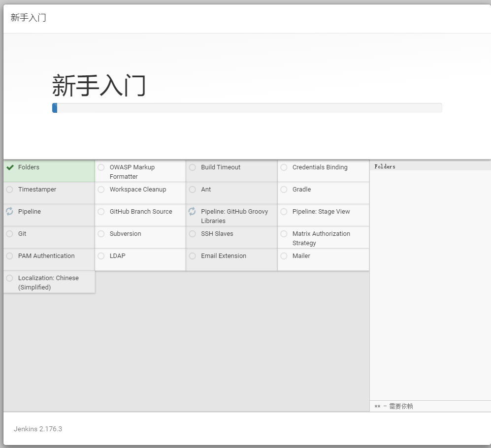Click the OWASP Markup Formatter label

pyautogui.click(x=132, y=172)
